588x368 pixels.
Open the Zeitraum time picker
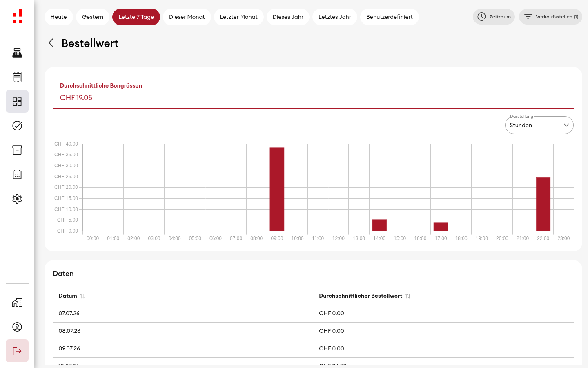pyautogui.click(x=494, y=17)
